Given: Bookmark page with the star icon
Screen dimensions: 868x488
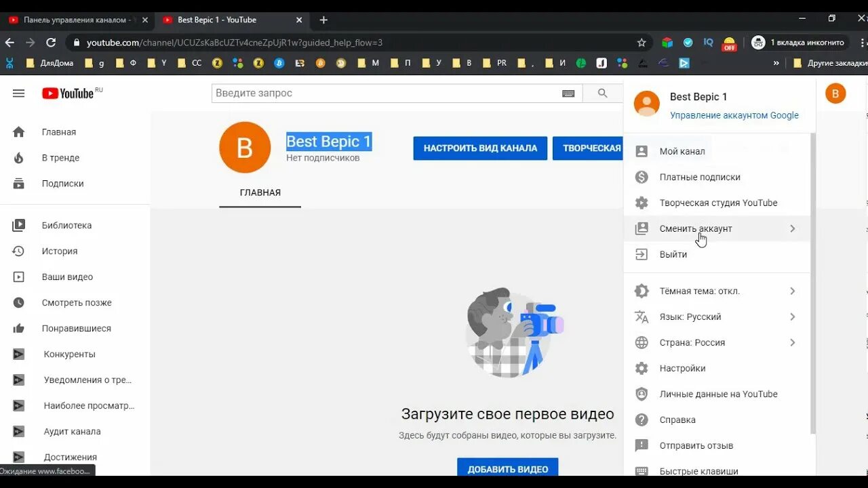Looking at the screenshot, I should 642,42.
